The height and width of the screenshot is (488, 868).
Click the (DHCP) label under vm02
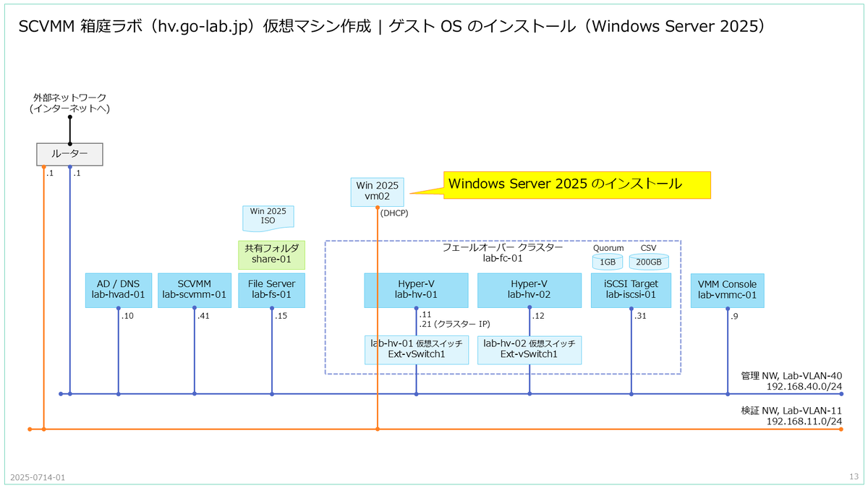[393, 213]
